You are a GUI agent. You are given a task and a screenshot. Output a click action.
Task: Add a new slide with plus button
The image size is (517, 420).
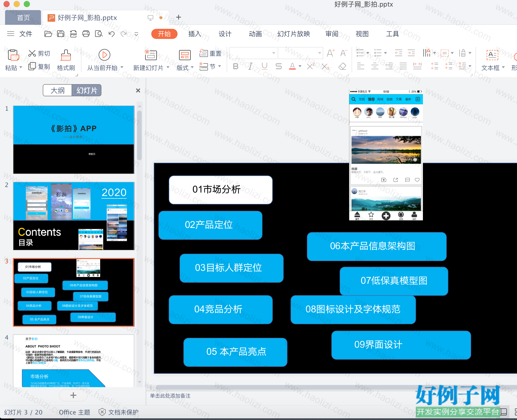(x=73, y=395)
